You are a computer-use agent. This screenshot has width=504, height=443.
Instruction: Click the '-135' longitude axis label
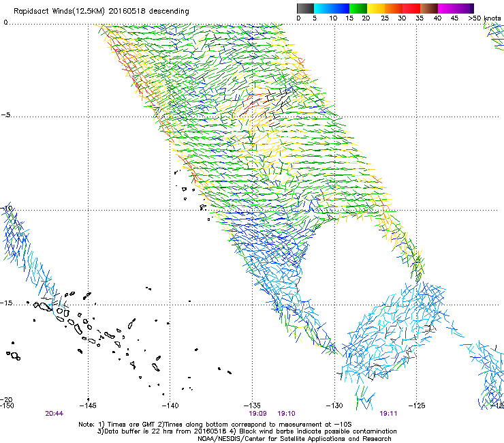(x=252, y=406)
